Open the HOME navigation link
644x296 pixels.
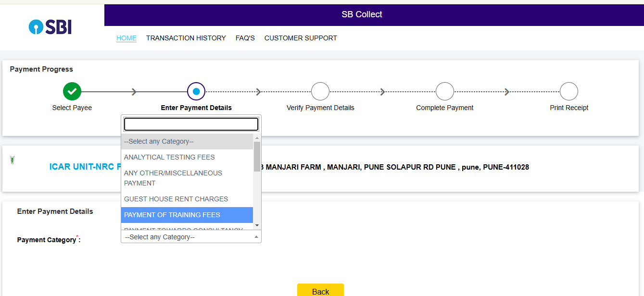tap(126, 38)
